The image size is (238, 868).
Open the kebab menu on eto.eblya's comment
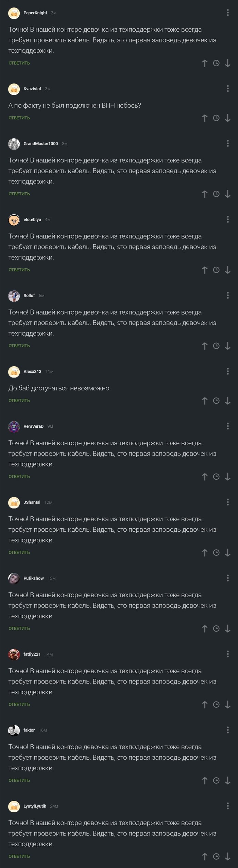point(227,219)
